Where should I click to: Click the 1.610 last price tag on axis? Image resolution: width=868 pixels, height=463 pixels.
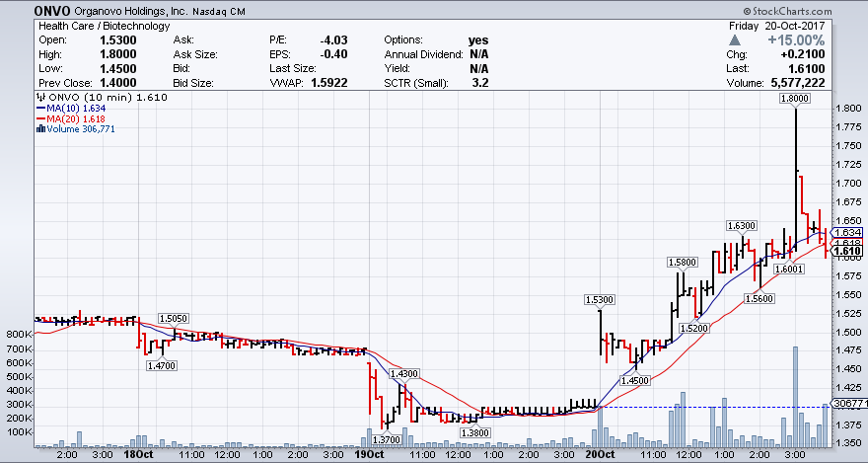click(x=850, y=251)
